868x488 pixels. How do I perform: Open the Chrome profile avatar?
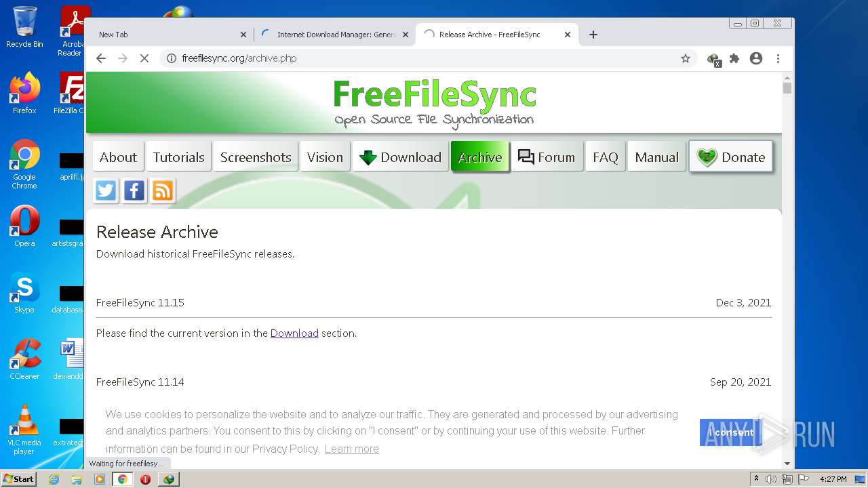coord(756,58)
